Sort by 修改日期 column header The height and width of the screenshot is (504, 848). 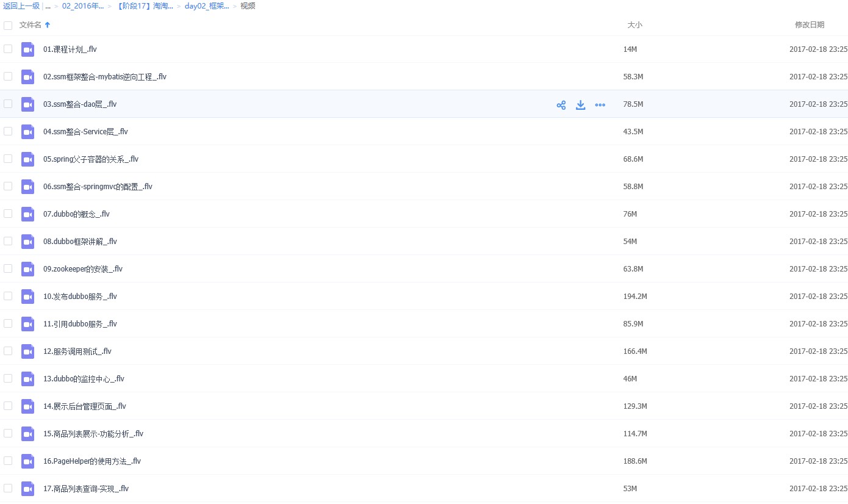[x=810, y=25]
